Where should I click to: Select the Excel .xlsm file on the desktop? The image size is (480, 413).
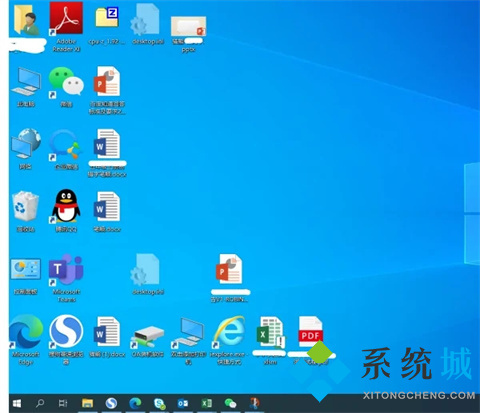click(x=270, y=332)
